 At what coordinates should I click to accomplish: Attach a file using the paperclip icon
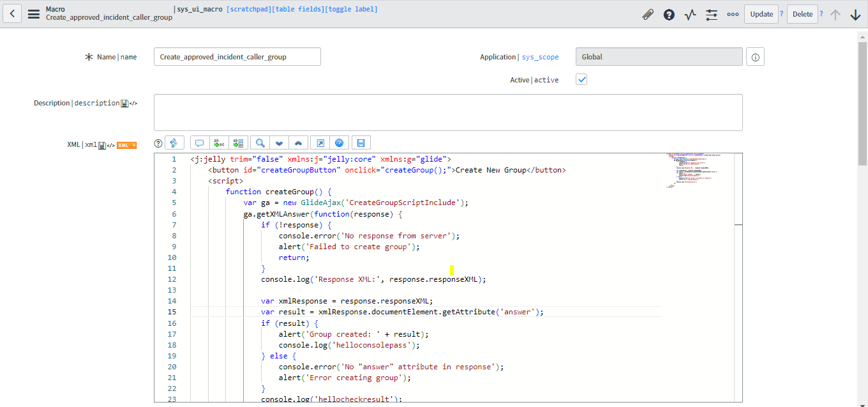pos(648,13)
